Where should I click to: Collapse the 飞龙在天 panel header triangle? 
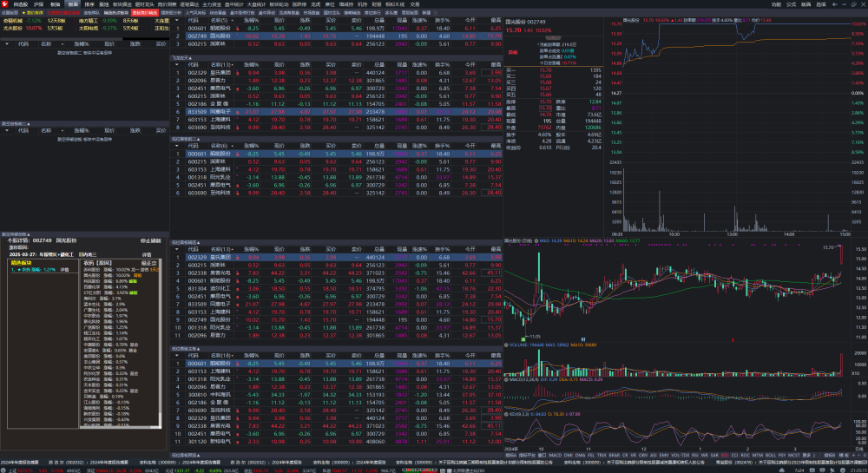pos(190,57)
